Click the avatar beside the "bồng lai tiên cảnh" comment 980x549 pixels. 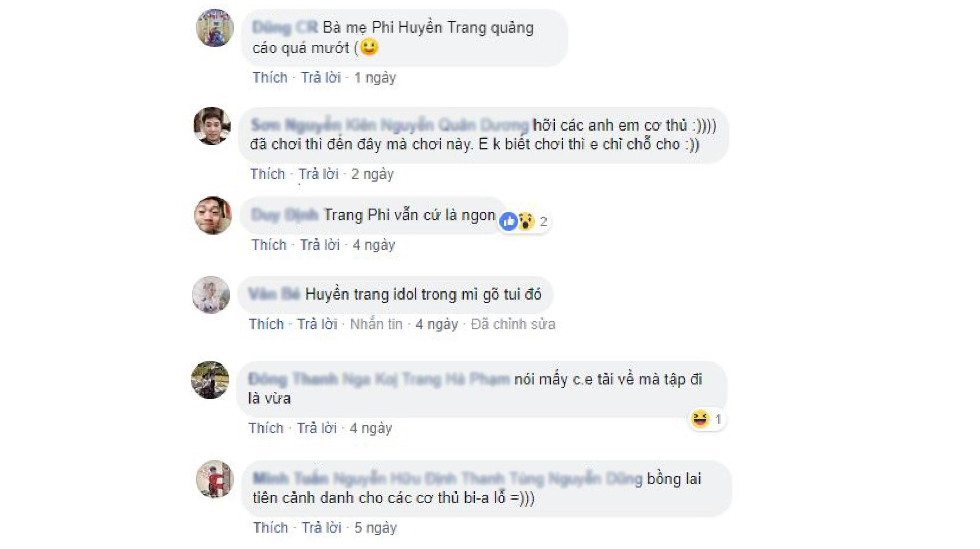[215, 479]
